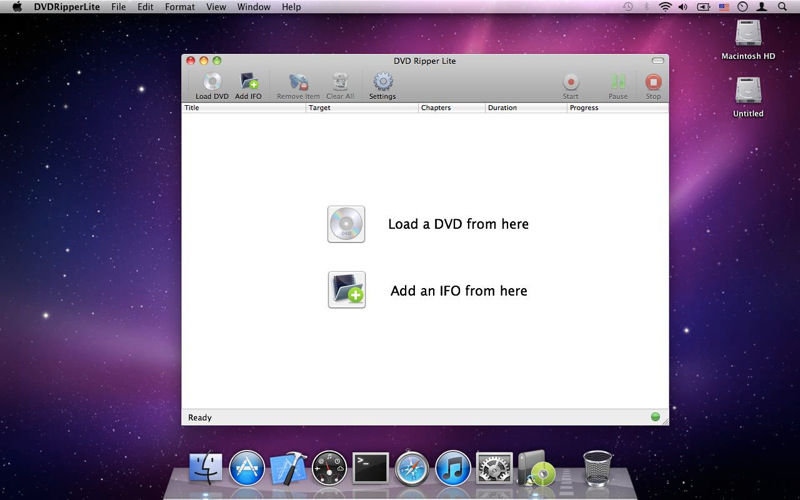Launch iTunes from the Dock
This screenshot has width=800, height=500.
point(453,467)
